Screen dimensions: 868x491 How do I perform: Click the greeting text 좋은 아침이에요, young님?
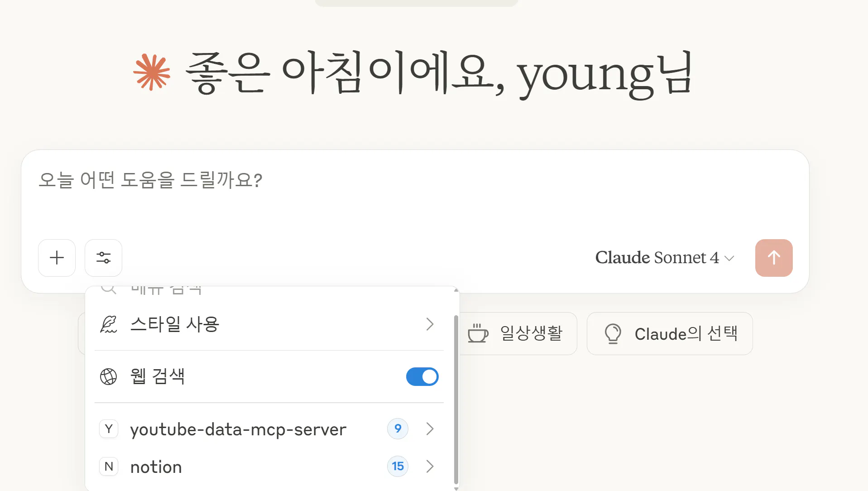pos(439,73)
